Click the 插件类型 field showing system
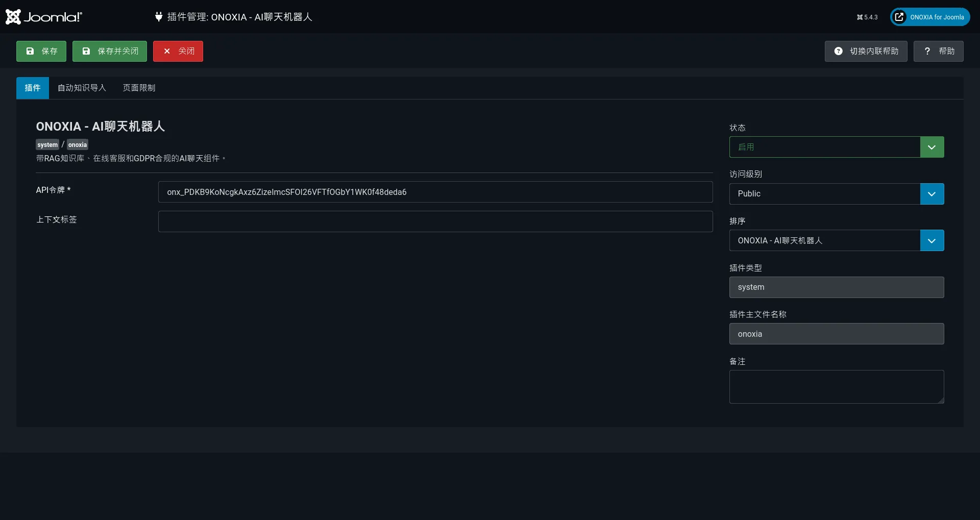 [837, 287]
